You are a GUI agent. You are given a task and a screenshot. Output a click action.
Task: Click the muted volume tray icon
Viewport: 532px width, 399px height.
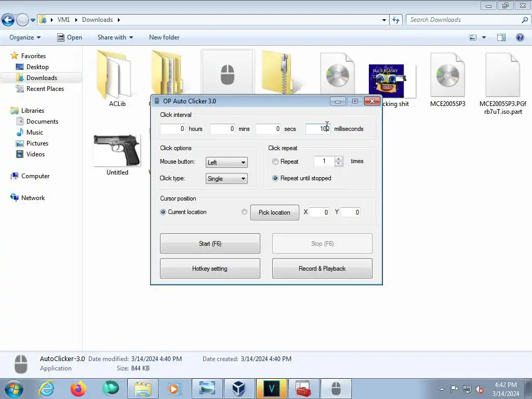click(x=480, y=390)
